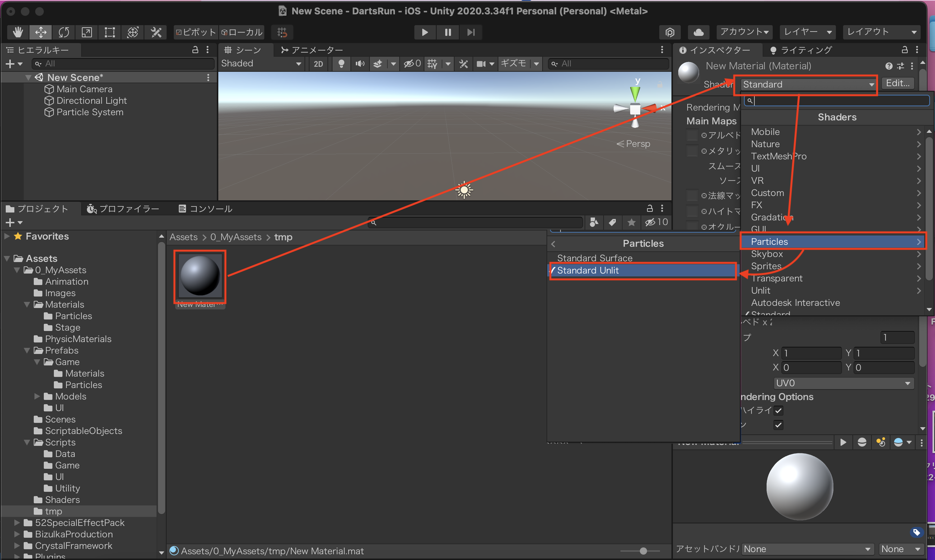The width and height of the screenshot is (935, 560).
Task: Toggle scene lighting bulb icon
Action: [x=341, y=64]
